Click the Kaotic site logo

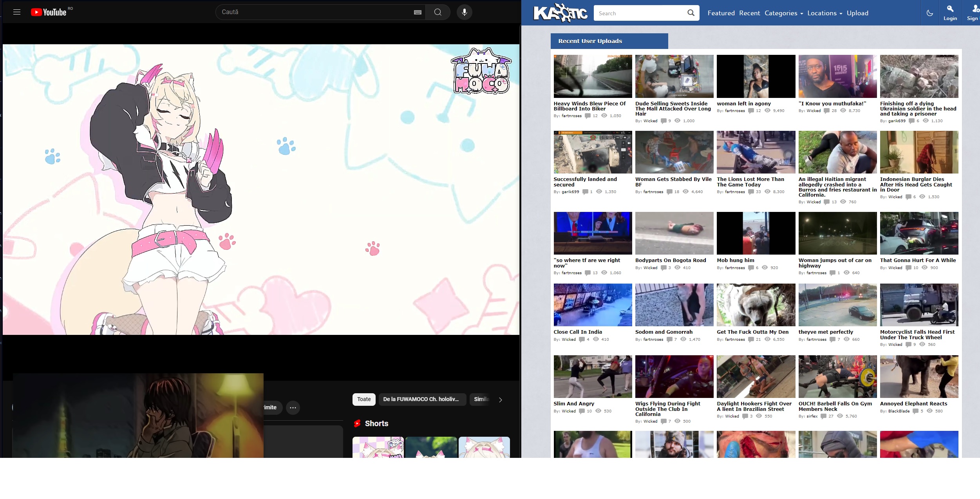560,13
